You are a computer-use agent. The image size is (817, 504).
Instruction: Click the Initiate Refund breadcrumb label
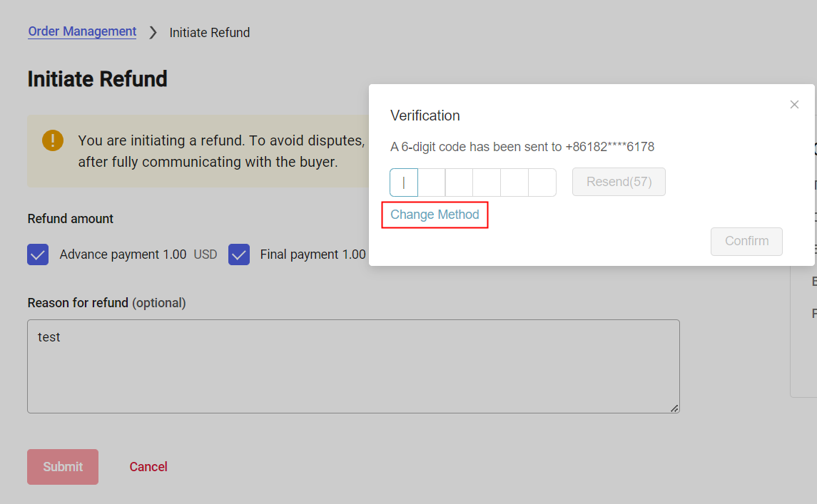pos(209,32)
